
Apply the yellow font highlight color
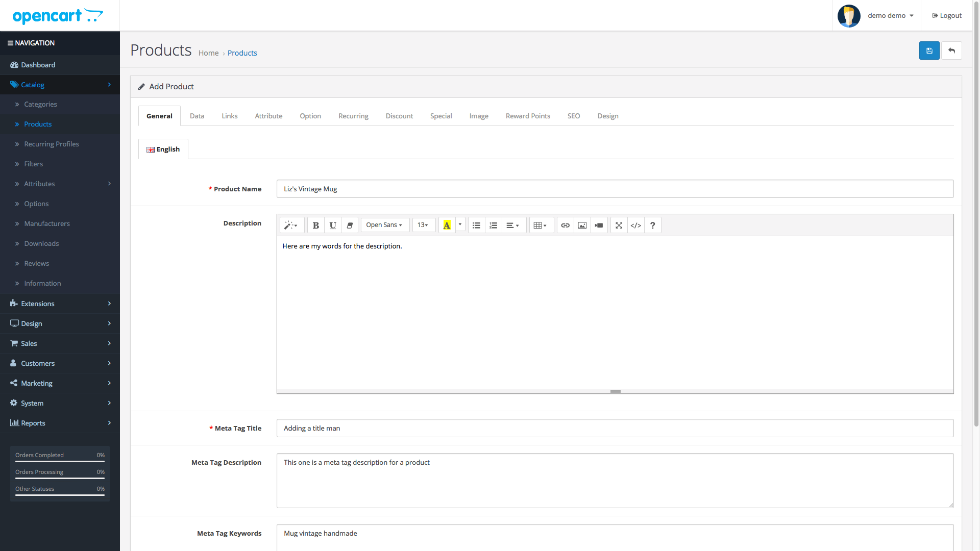pos(447,225)
